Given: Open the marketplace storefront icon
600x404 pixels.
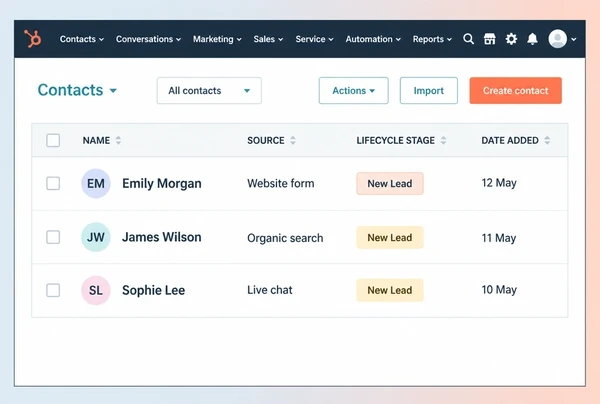Looking at the screenshot, I should 489,39.
